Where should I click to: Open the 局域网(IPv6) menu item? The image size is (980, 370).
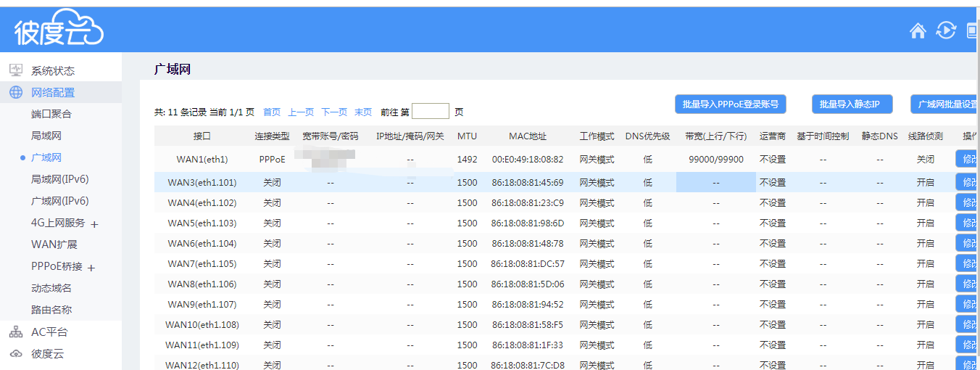[59, 179]
